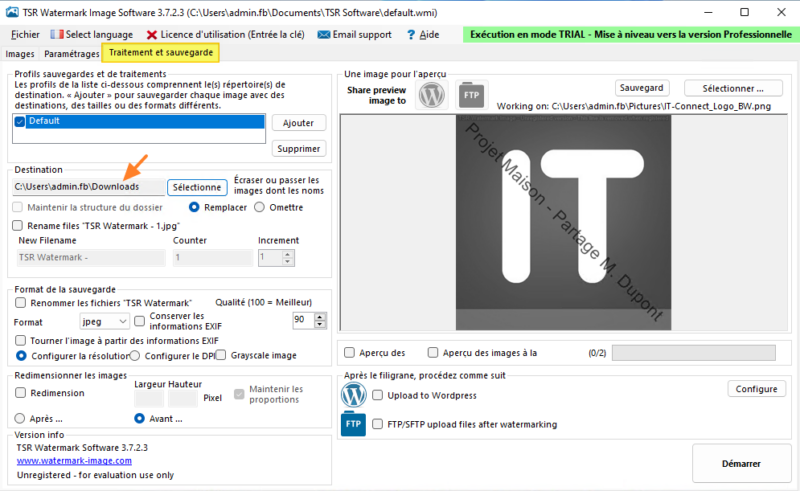Screen dimensions: 800x491
Task: Decrease the Increment value with down arrow
Action: tap(288, 261)
